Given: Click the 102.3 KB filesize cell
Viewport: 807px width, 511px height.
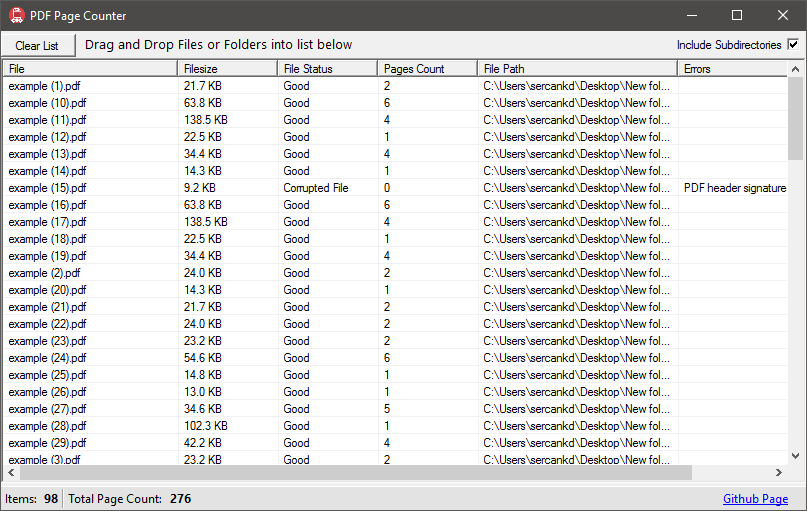Looking at the screenshot, I should coord(206,426).
